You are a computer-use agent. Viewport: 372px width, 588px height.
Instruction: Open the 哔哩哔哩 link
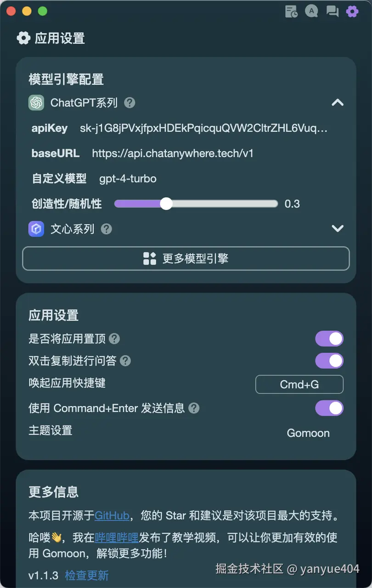click(x=117, y=537)
